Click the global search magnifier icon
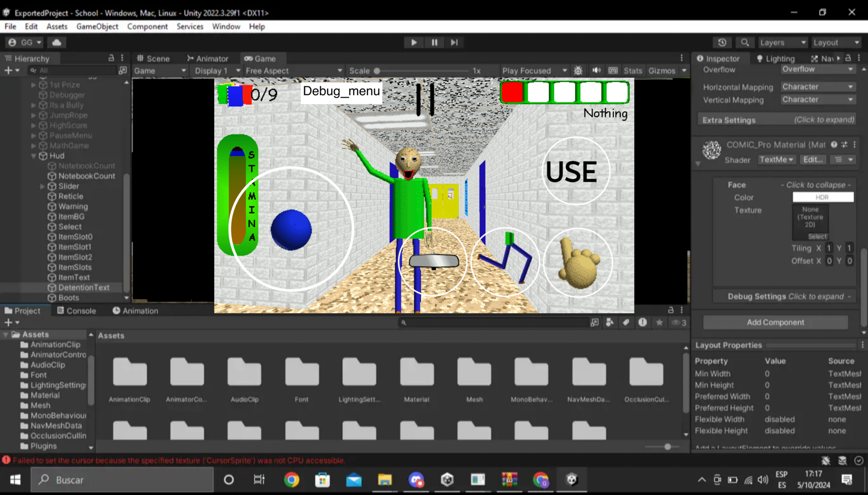 tap(745, 42)
